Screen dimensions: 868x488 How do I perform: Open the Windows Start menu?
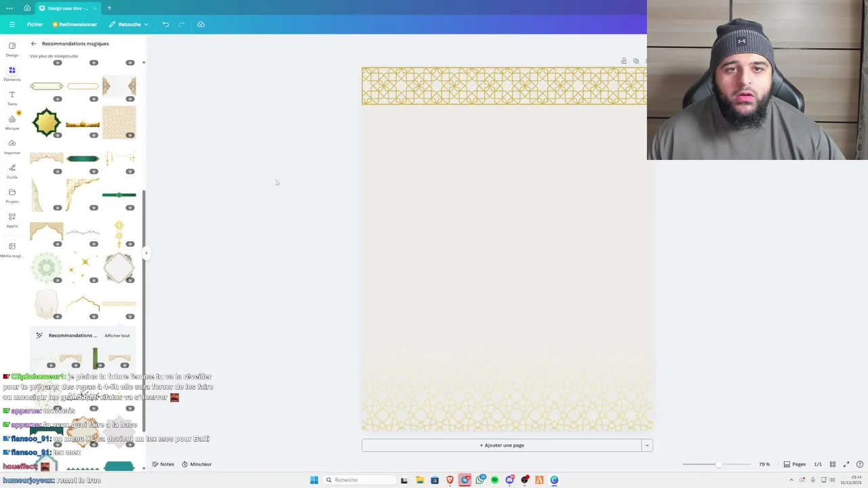point(314,480)
